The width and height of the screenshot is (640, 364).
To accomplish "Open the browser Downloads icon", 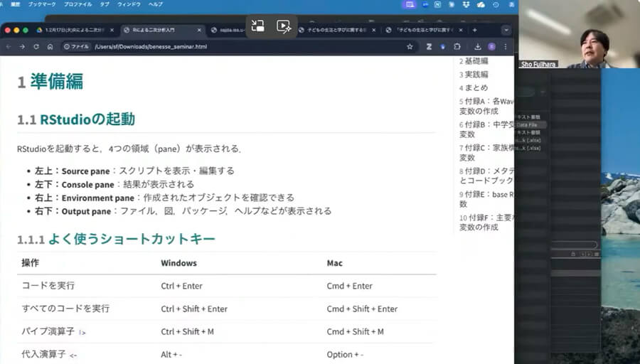I will click(477, 46).
